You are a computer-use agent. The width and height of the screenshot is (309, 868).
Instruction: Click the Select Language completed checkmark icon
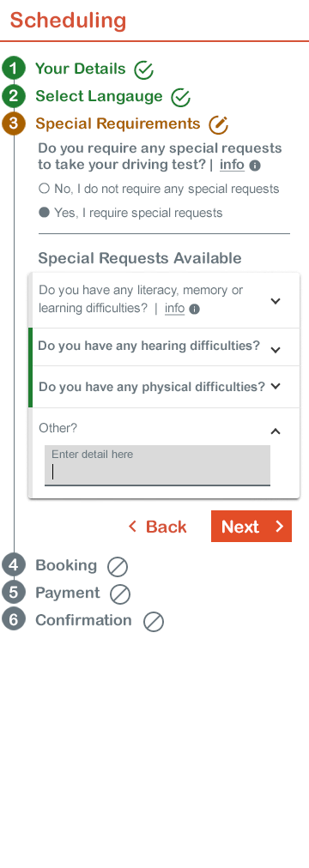pyautogui.click(x=180, y=98)
